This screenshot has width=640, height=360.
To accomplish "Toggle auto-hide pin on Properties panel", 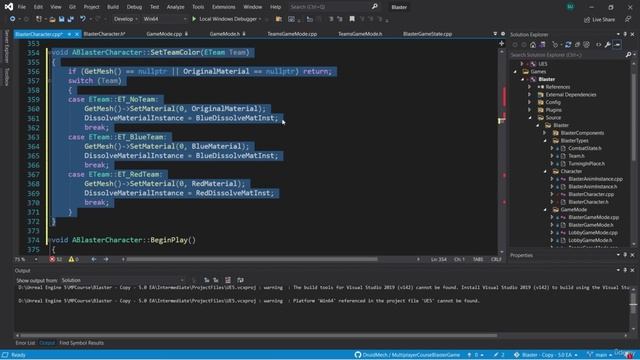I will point(625,255).
